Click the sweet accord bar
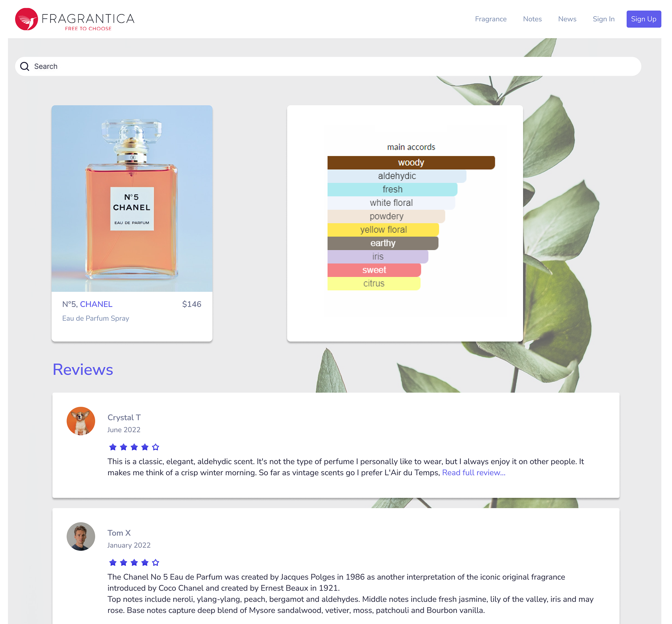This screenshot has height=624, width=672. [374, 270]
